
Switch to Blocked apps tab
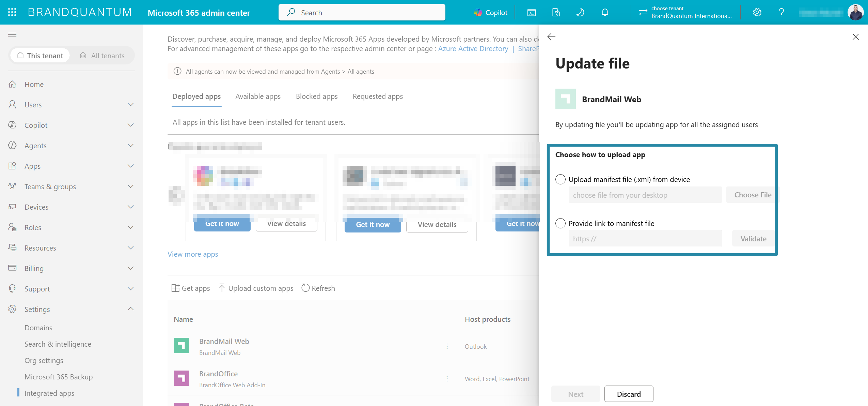pos(317,96)
